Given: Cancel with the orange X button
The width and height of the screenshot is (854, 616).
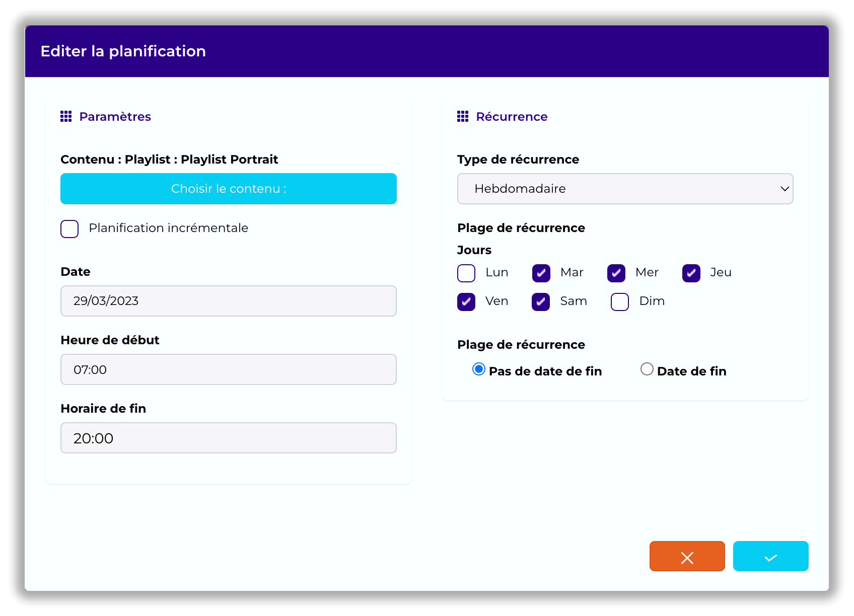Looking at the screenshot, I should point(687,556).
